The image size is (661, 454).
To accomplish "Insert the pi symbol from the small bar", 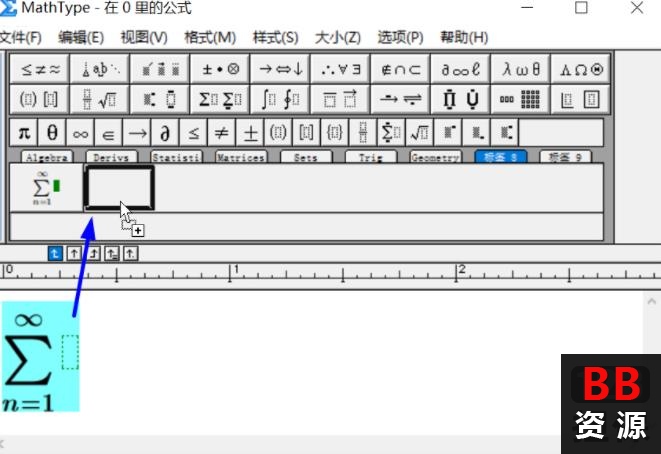I will coord(24,133).
